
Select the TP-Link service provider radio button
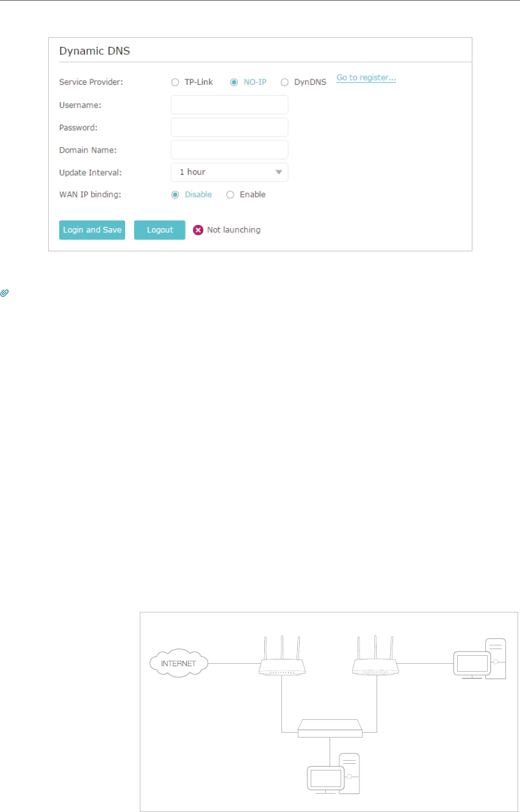pos(175,82)
